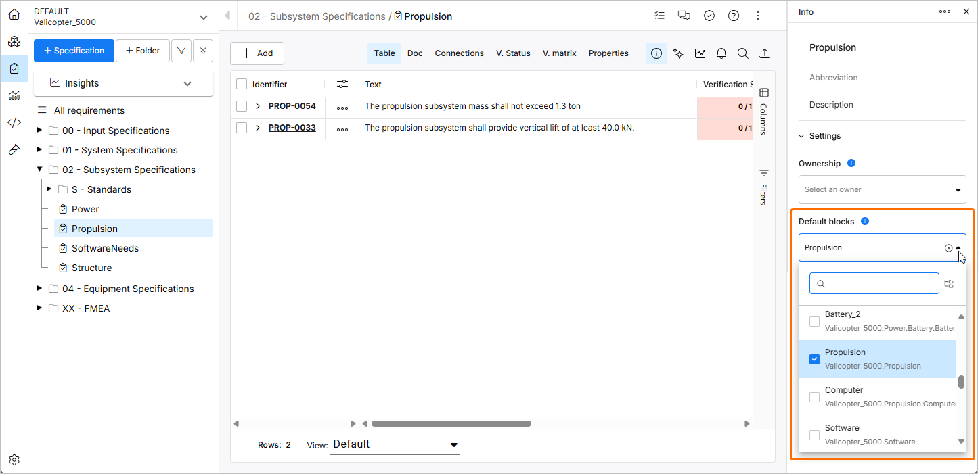The image size is (980, 474).
Task: Open the comments icon in header
Action: coord(684,16)
